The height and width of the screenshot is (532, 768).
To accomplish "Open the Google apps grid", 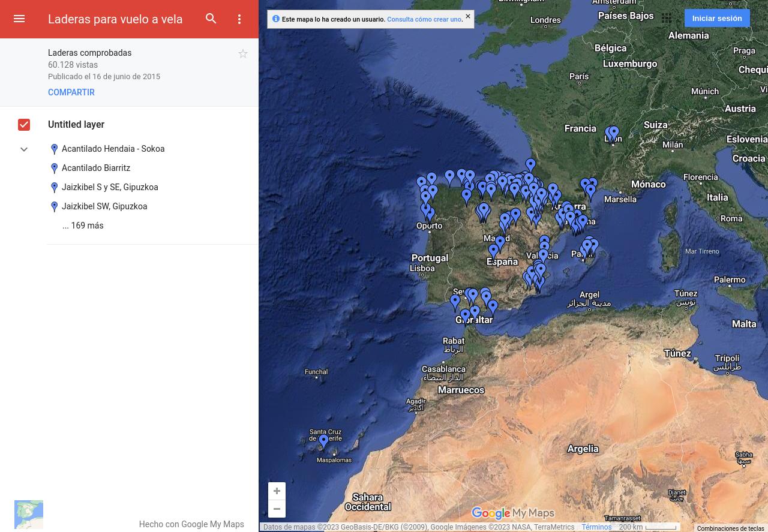I will pyautogui.click(x=667, y=19).
